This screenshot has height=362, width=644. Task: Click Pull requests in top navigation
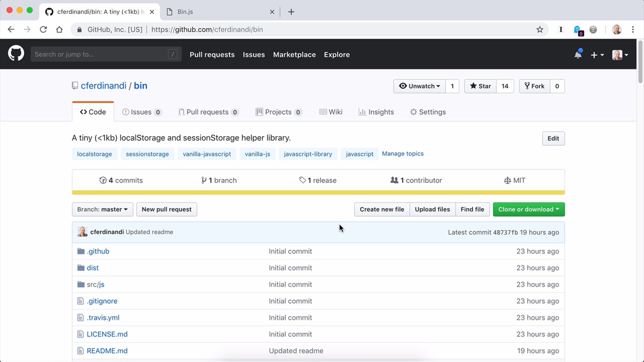[x=212, y=55]
